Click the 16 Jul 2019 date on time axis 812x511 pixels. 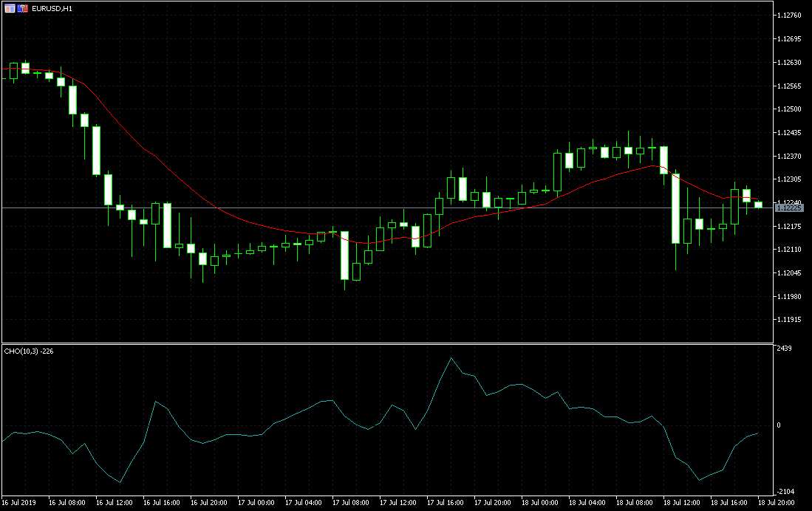pyautogui.click(x=18, y=501)
